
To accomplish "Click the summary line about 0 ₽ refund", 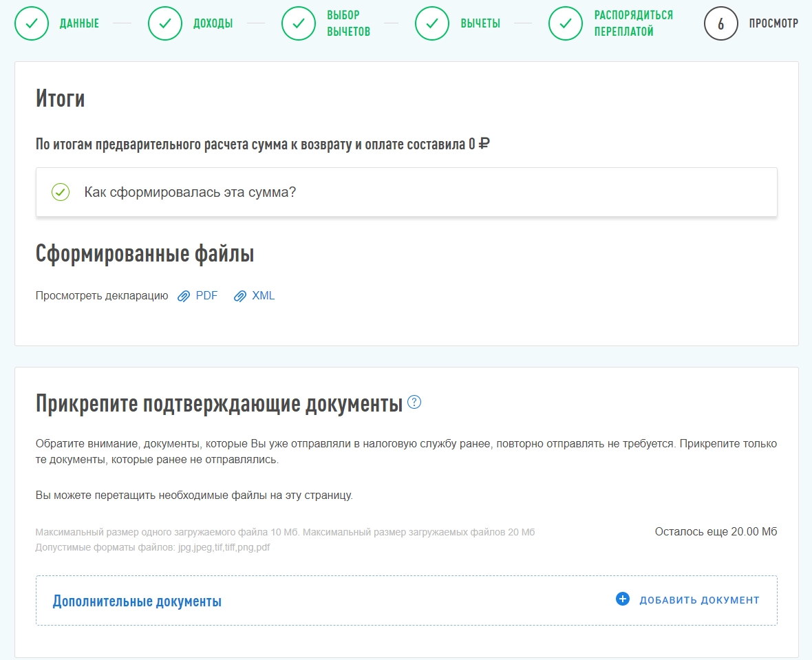I will point(263,144).
